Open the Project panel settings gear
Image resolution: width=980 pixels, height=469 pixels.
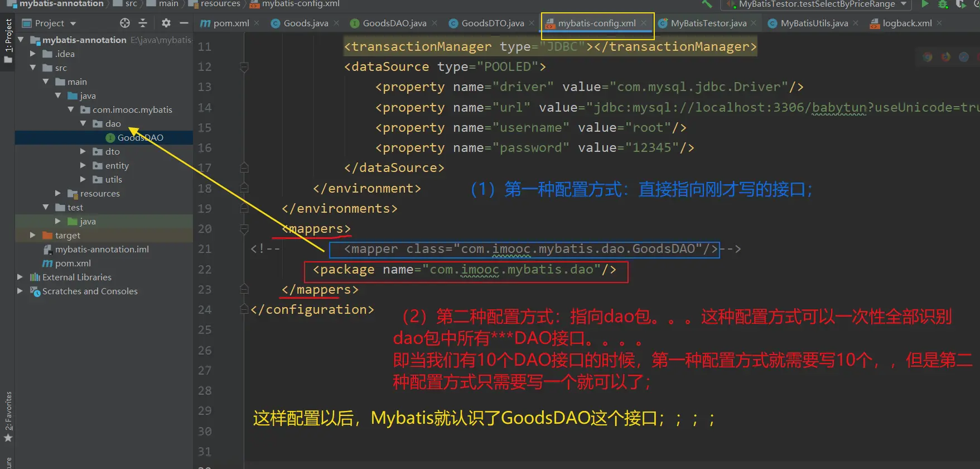click(166, 23)
